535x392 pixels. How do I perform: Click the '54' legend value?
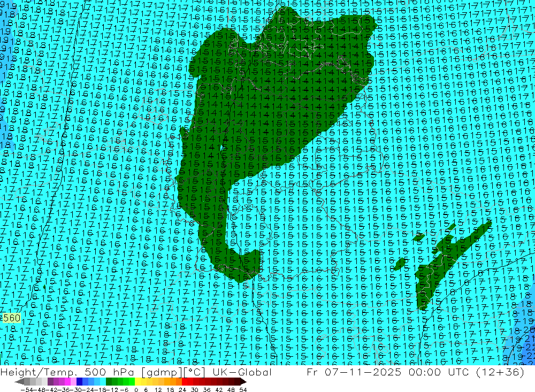[243, 390]
